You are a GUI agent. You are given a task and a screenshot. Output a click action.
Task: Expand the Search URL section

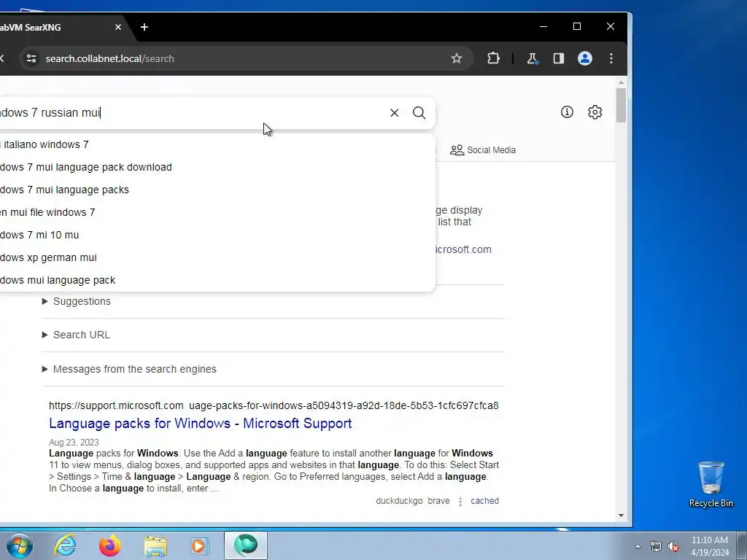pos(76,335)
